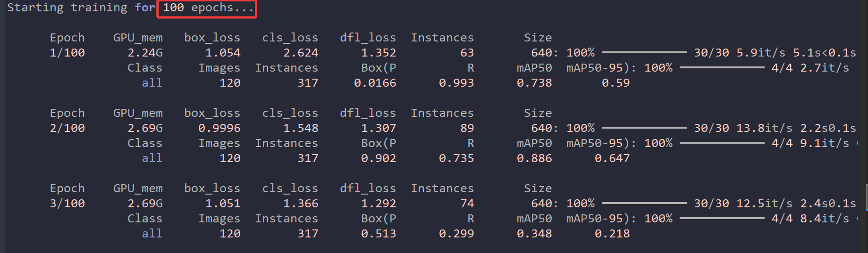Click the Box(P value 0.0166
The image size is (868, 253).
(x=375, y=83)
